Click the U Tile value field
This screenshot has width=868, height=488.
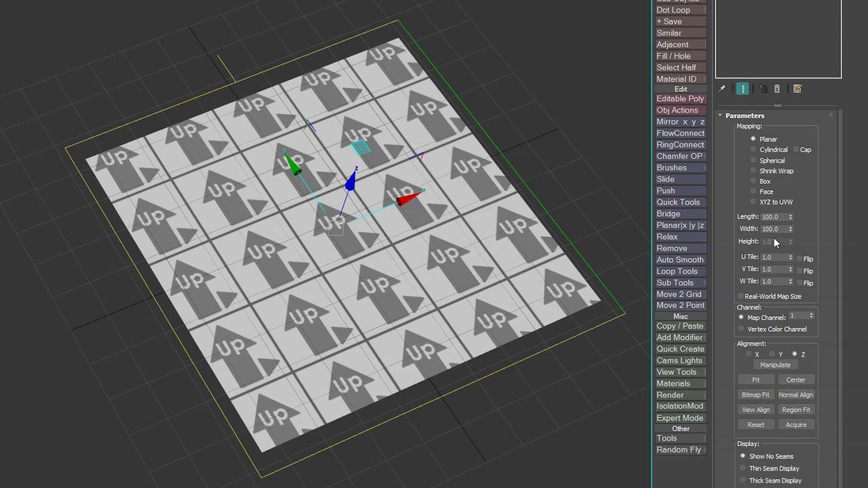[x=774, y=258]
